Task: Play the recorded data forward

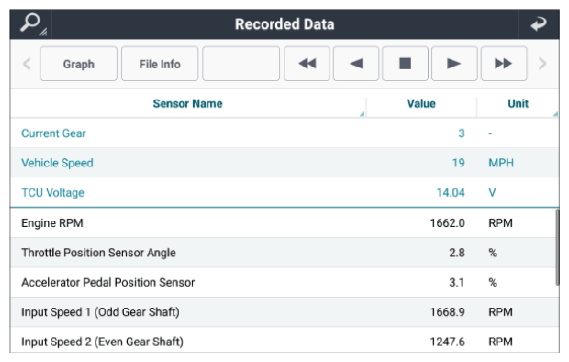Action: click(x=454, y=63)
